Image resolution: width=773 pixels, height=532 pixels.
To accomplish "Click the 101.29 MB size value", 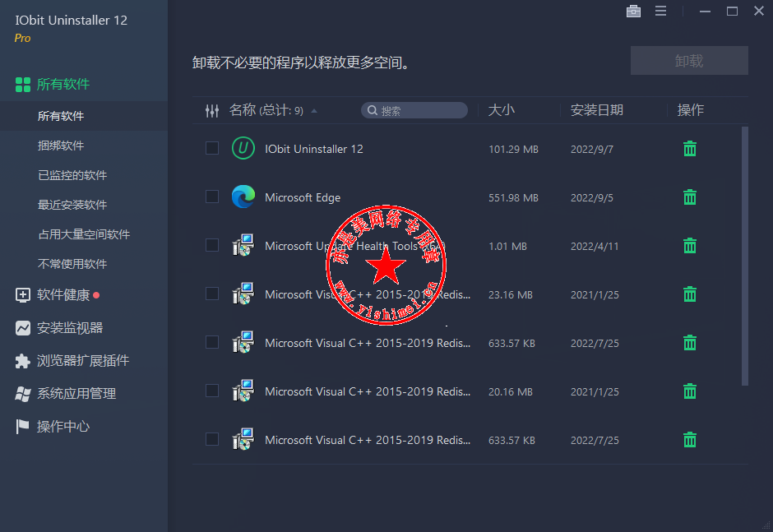I will tap(513, 150).
